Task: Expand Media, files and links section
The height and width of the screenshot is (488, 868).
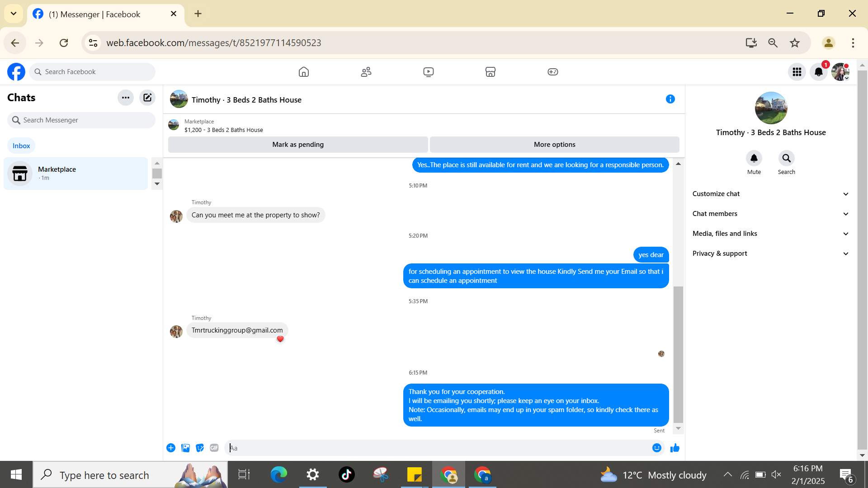Action: click(x=770, y=234)
